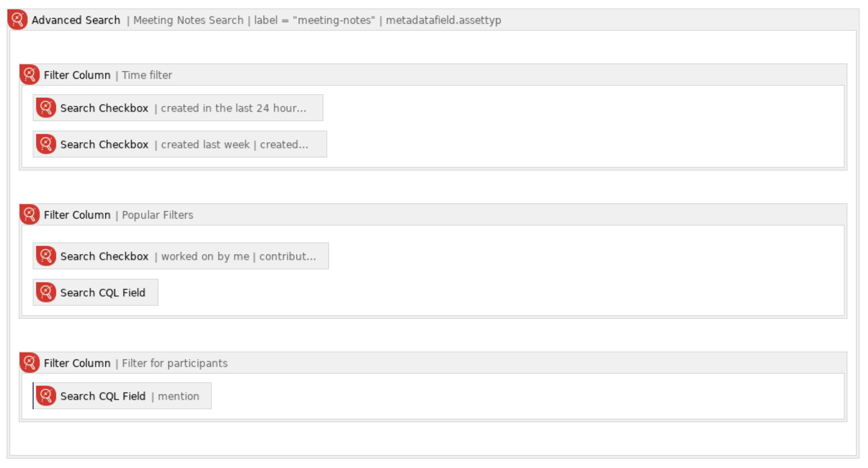Click the label = "meeting-notes" parameter text

click(315, 20)
